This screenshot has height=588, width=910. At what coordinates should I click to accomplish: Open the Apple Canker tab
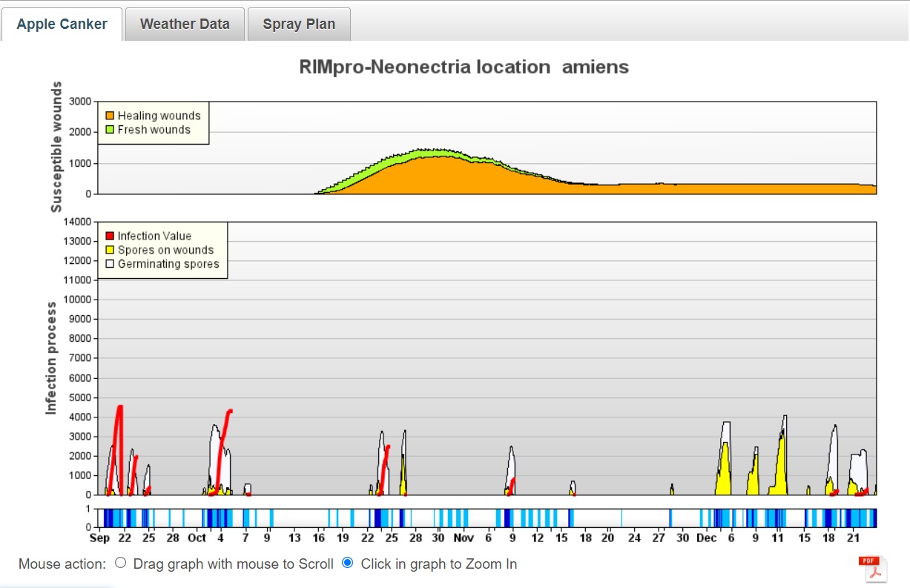62,24
